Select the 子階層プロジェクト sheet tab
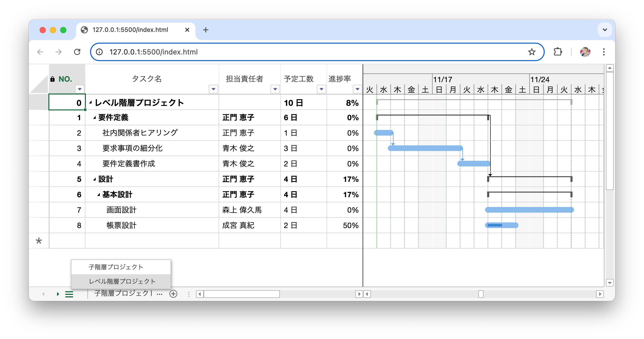The image size is (644, 339). pos(123,293)
